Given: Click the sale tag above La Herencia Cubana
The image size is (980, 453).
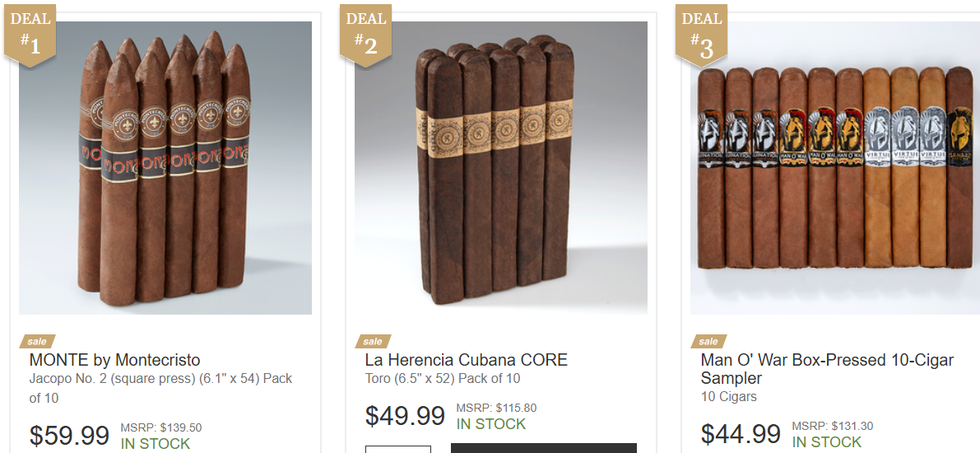Looking at the screenshot, I should click(373, 342).
